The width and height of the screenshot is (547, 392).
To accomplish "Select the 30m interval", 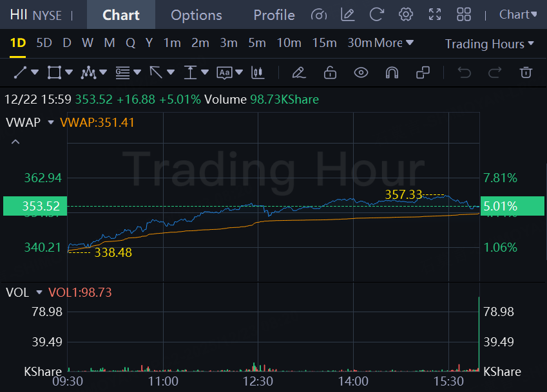I will (x=360, y=43).
